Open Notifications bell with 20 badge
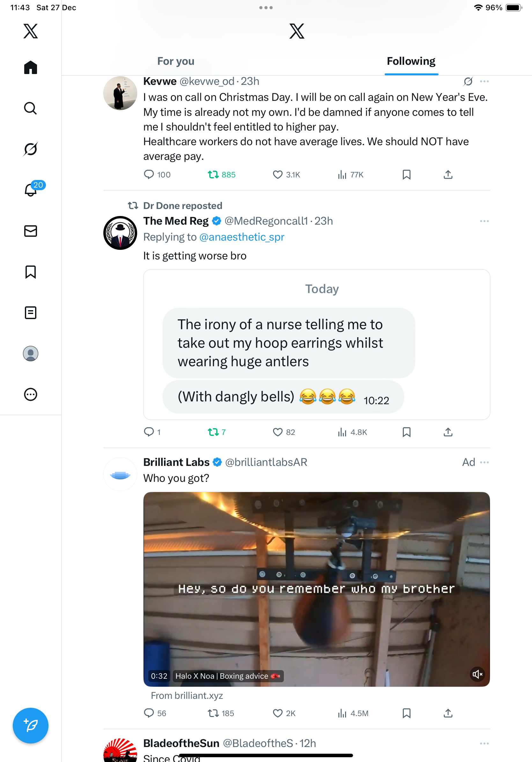Image resolution: width=532 pixels, height=762 pixels. pos(31,190)
